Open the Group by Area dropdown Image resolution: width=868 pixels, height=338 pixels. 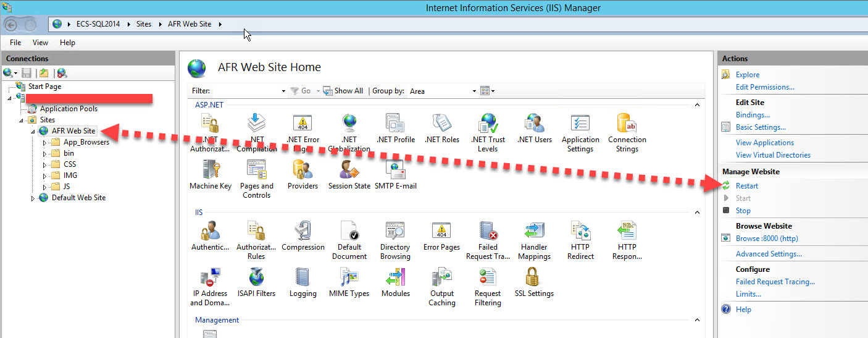point(443,91)
